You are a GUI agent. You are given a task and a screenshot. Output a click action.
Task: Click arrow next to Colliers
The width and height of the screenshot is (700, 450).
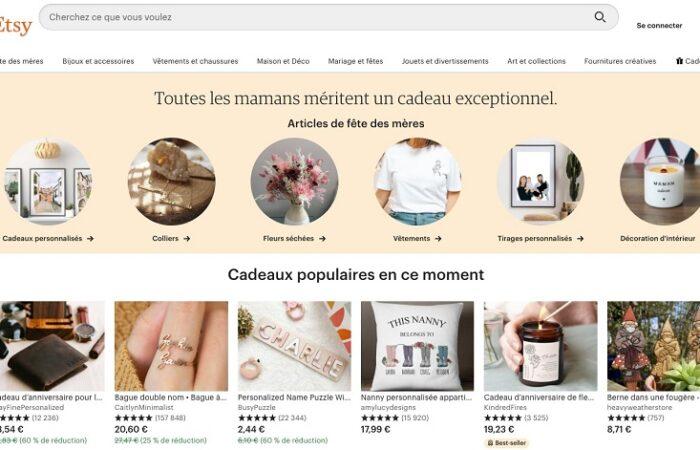point(187,239)
